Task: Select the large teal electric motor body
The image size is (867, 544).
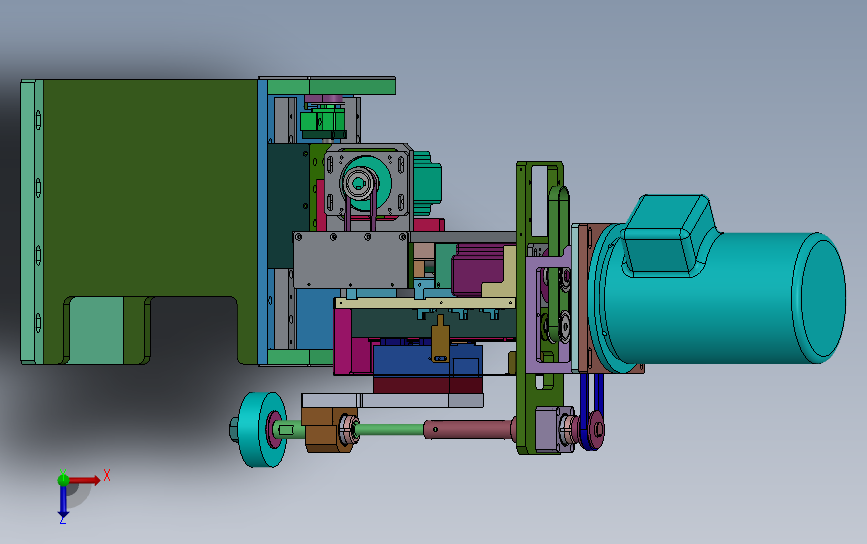Action: [x=719, y=299]
